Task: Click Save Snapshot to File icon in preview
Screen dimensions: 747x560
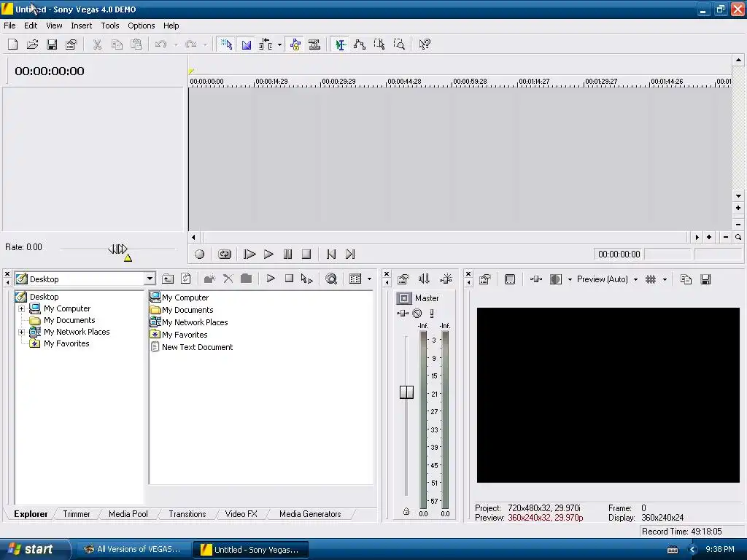Action: [x=705, y=279]
